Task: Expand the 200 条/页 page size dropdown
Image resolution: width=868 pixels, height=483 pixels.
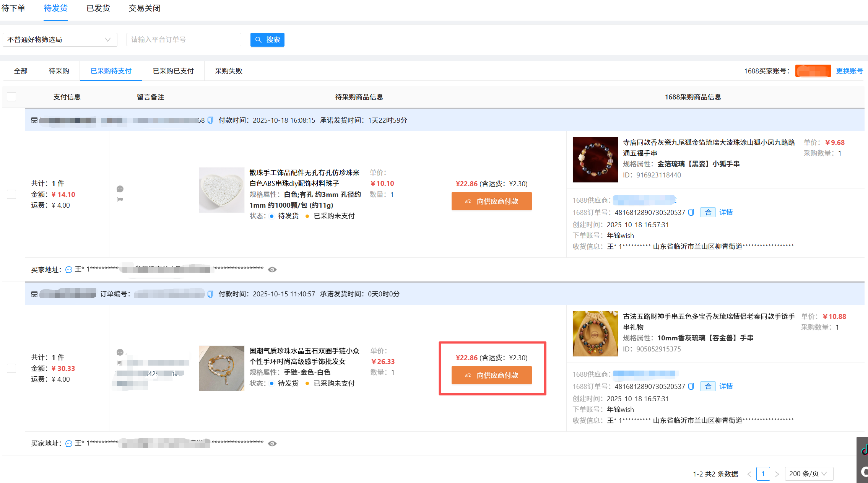Action: coord(808,474)
